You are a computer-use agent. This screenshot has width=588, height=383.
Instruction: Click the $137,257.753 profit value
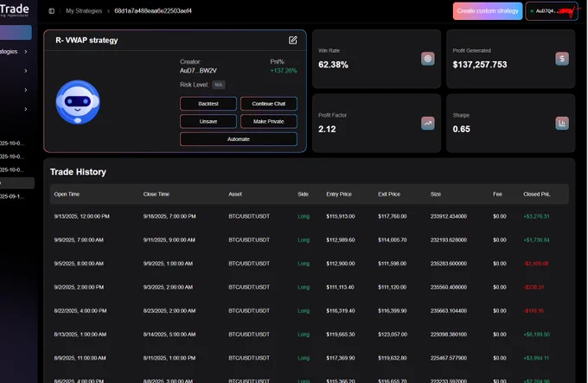click(x=480, y=65)
